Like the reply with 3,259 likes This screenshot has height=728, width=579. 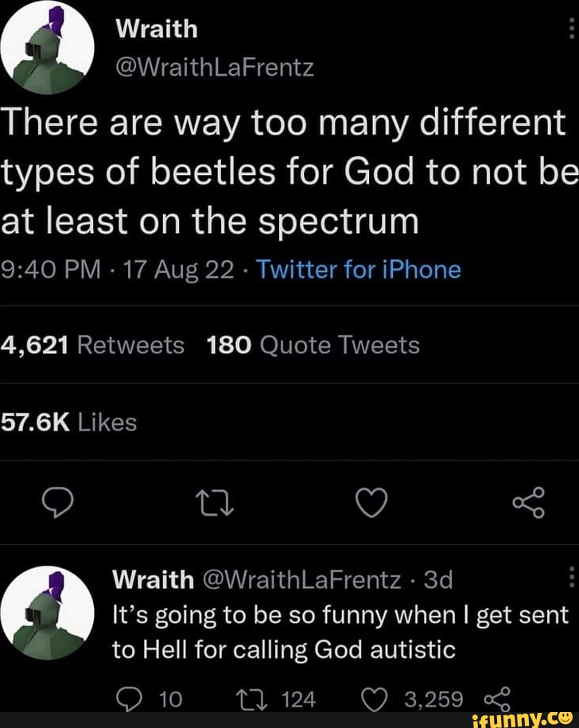(x=375, y=699)
